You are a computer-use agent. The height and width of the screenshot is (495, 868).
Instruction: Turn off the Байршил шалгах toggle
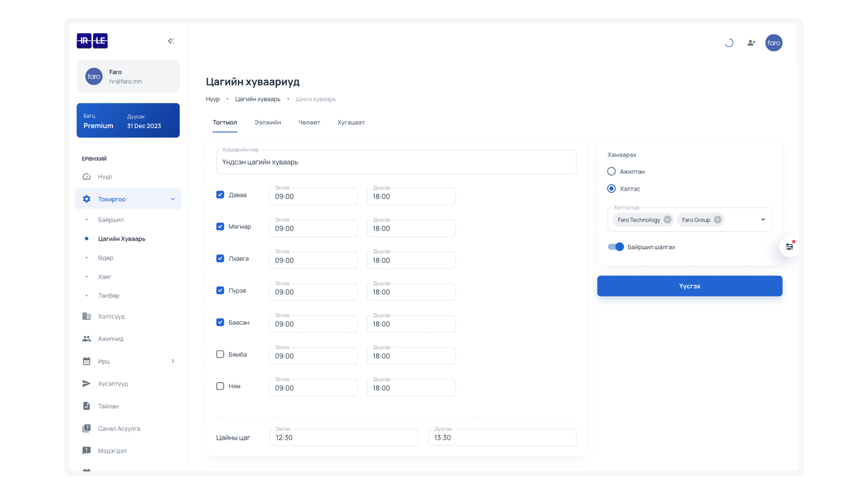tap(615, 247)
